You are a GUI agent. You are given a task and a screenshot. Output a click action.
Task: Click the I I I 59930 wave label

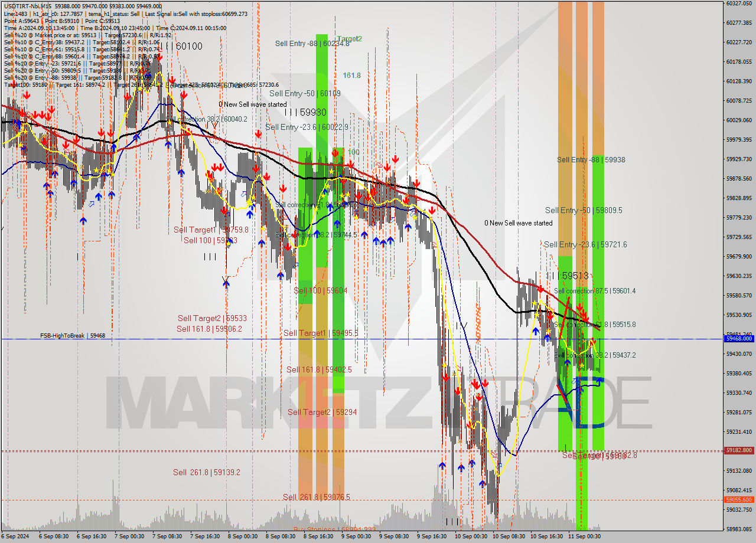coord(305,112)
